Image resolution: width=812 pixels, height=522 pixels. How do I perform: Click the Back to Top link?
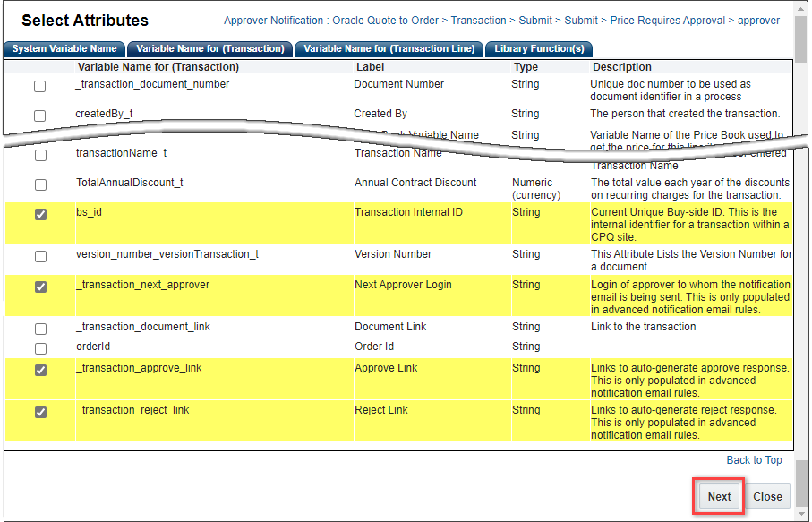[x=754, y=459]
